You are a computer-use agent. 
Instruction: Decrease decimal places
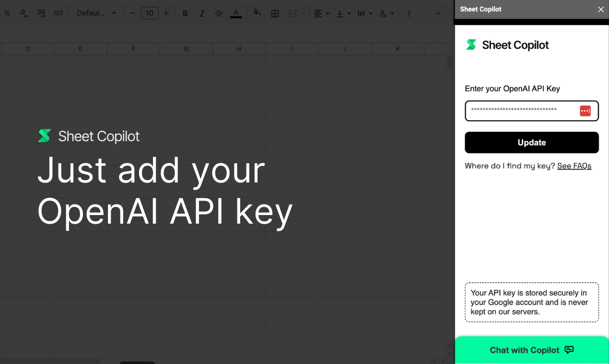(x=24, y=13)
